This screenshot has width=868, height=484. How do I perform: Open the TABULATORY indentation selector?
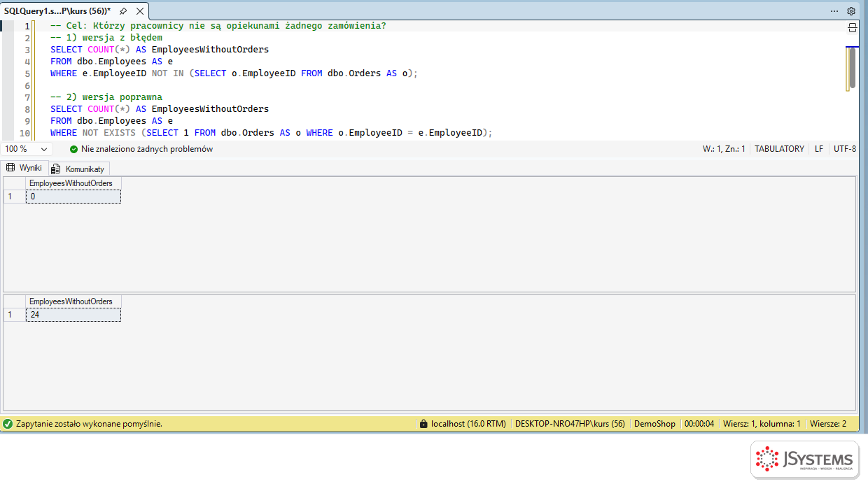(x=779, y=149)
